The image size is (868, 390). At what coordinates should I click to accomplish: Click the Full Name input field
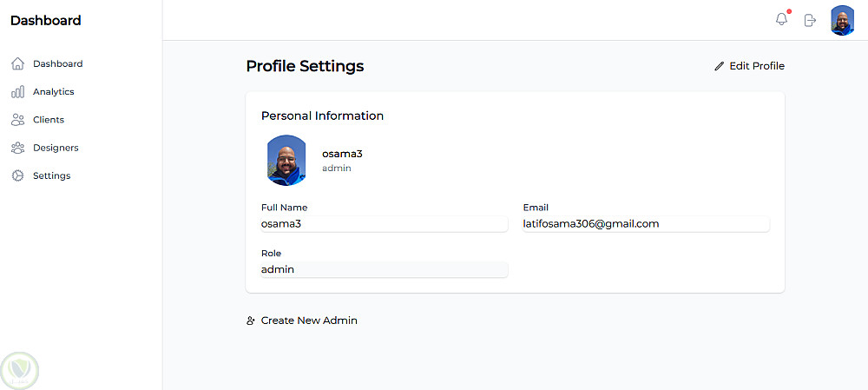pyautogui.click(x=384, y=224)
